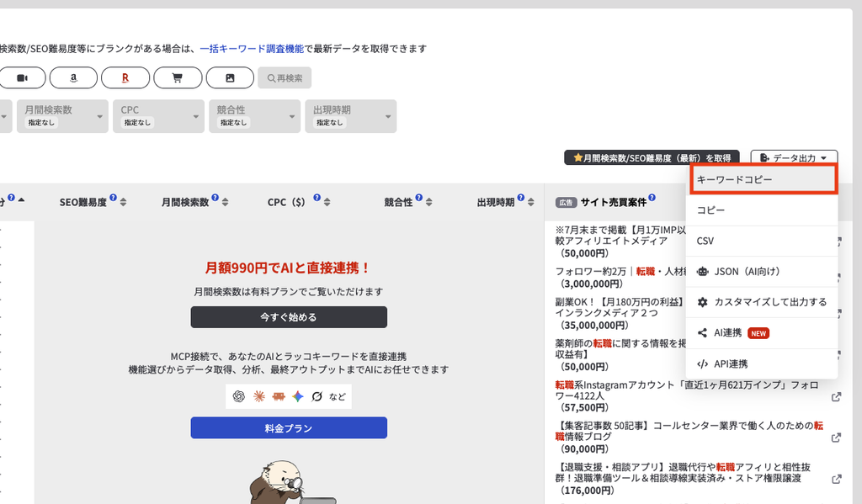Click the 再検索 search-again button

tap(285, 78)
